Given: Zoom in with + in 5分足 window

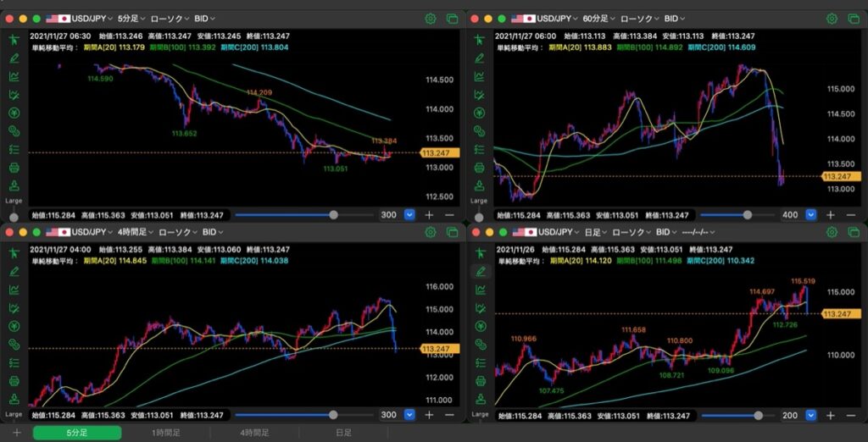Looking at the screenshot, I should tap(429, 214).
